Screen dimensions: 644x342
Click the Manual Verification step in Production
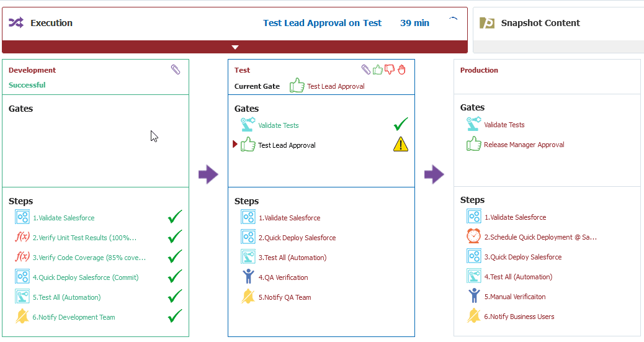[514, 297]
